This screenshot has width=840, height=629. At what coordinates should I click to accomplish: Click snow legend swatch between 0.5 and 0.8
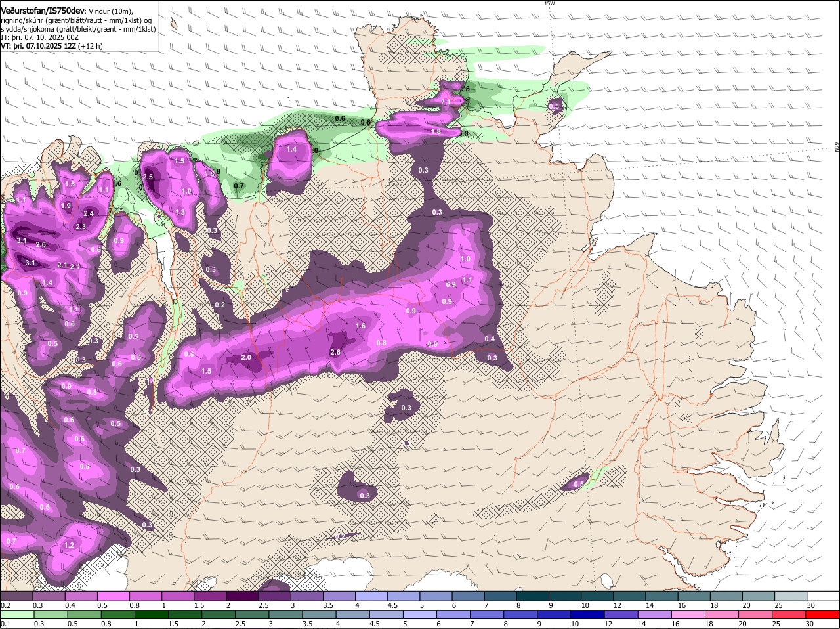click(114, 596)
